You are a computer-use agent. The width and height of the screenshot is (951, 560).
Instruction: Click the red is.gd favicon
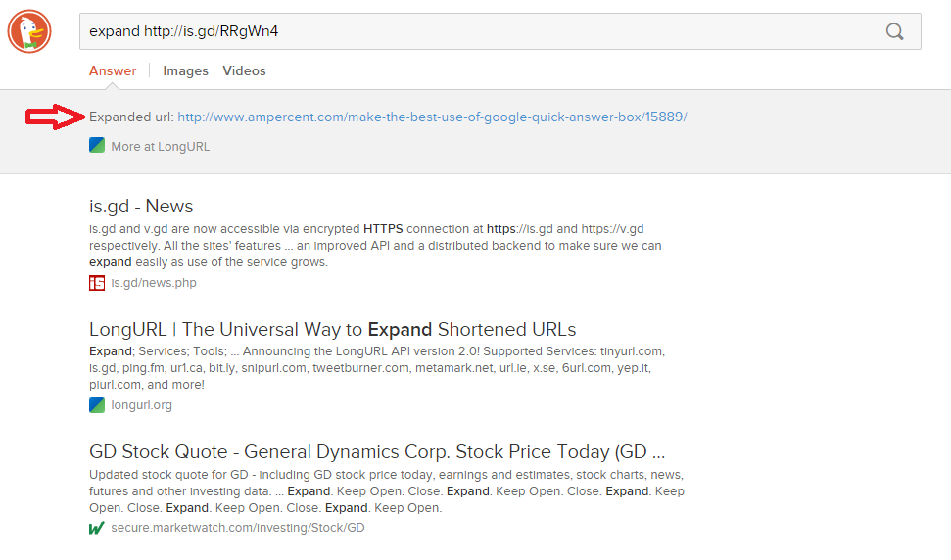click(97, 283)
